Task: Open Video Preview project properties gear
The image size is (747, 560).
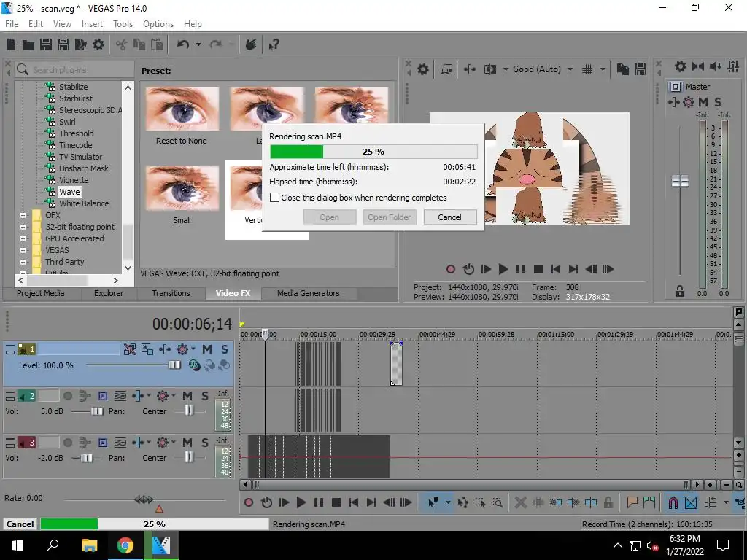Action: [x=422, y=69]
